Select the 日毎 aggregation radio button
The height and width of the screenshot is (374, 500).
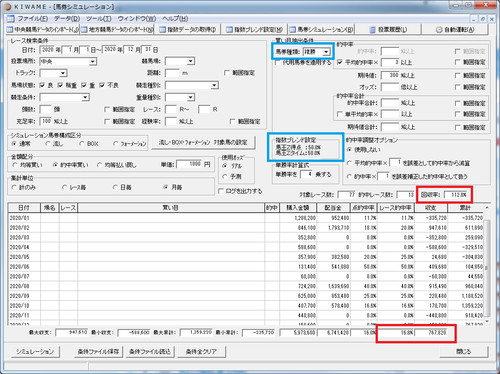pos(115,187)
